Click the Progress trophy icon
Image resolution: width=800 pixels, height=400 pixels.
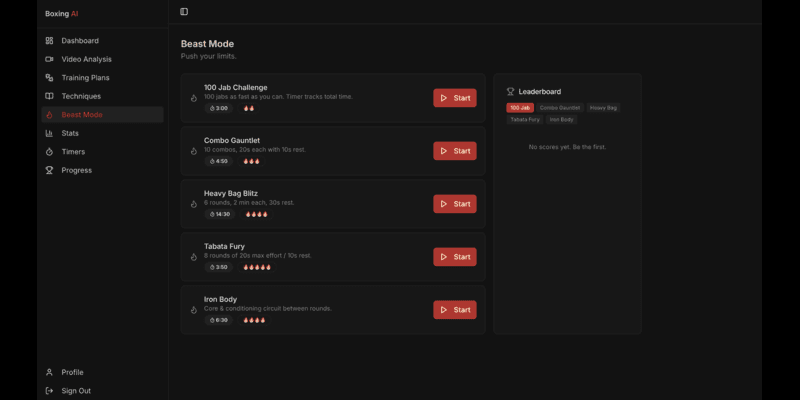pyautogui.click(x=50, y=170)
